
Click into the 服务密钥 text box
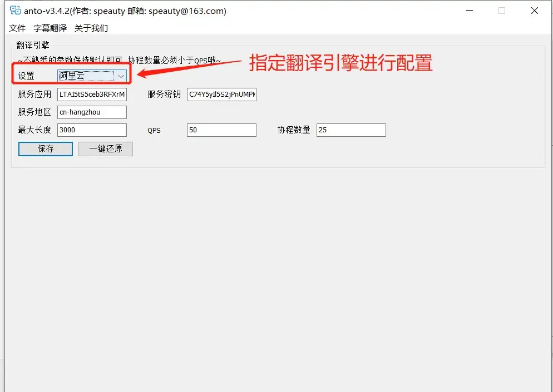click(x=221, y=95)
